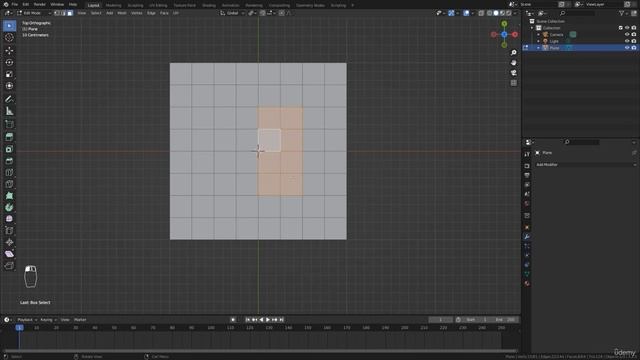Open the Material properties tab
This screenshot has height=360, width=640.
[x=527, y=283]
